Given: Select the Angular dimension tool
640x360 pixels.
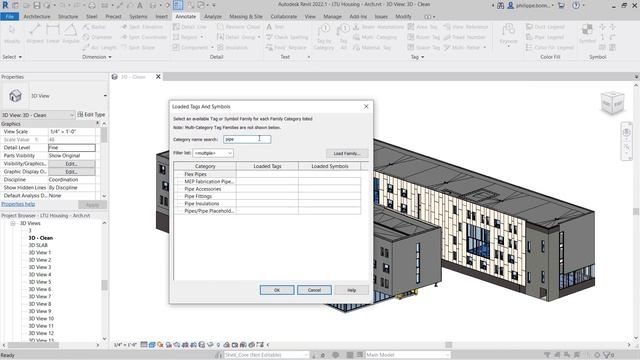Looking at the screenshot, I should [71, 34].
